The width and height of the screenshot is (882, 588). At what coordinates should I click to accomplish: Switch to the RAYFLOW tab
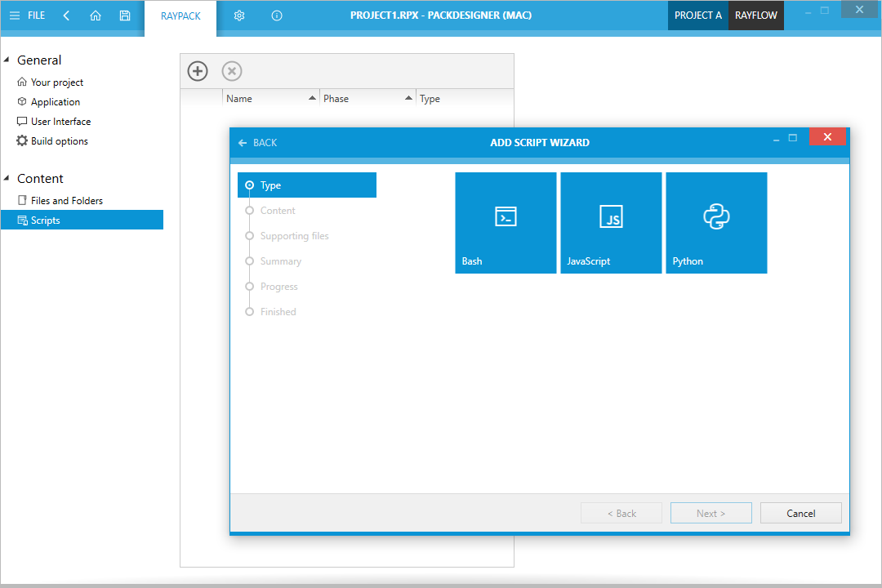tap(755, 16)
